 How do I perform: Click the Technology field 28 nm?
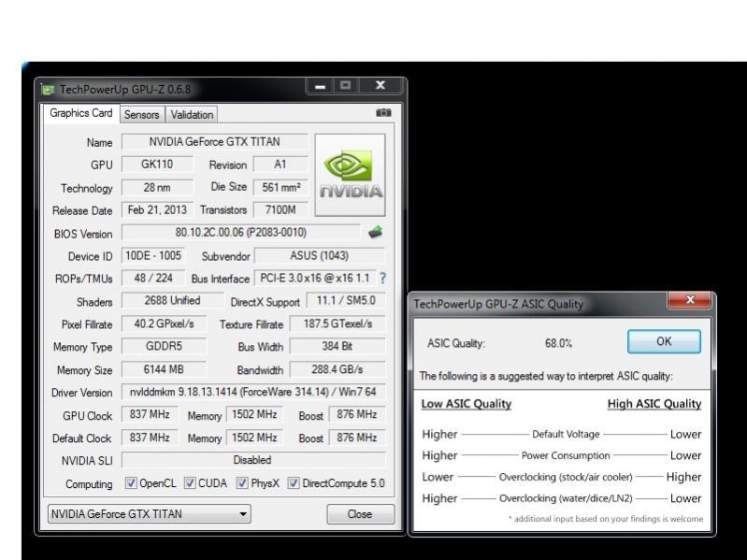[x=157, y=187]
